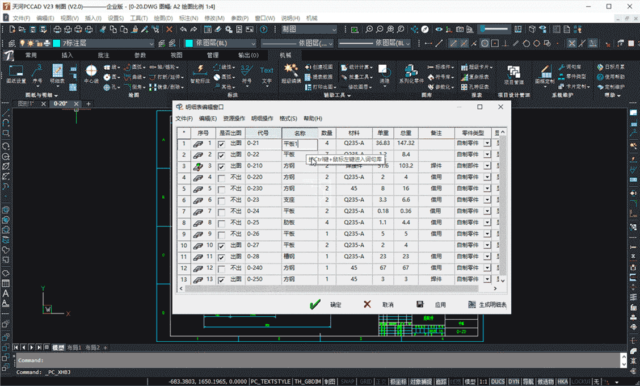Switch to the 常用 ribbon tab
The image size is (640, 386).
[31, 55]
